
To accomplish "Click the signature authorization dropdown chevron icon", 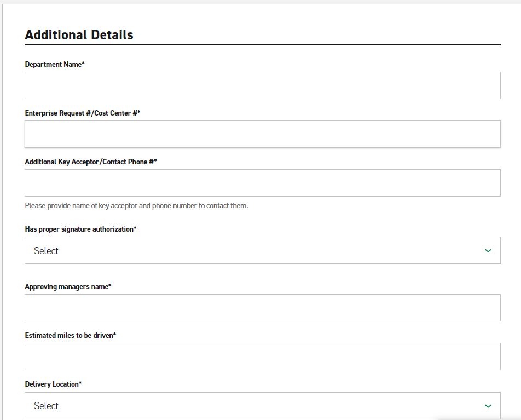I will pos(488,251).
